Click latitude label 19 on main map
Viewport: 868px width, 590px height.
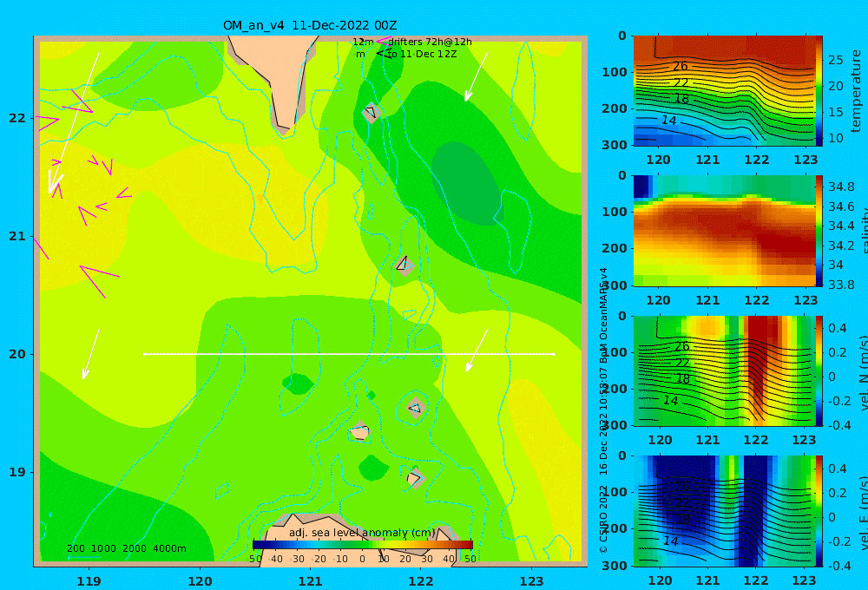[x=17, y=472]
